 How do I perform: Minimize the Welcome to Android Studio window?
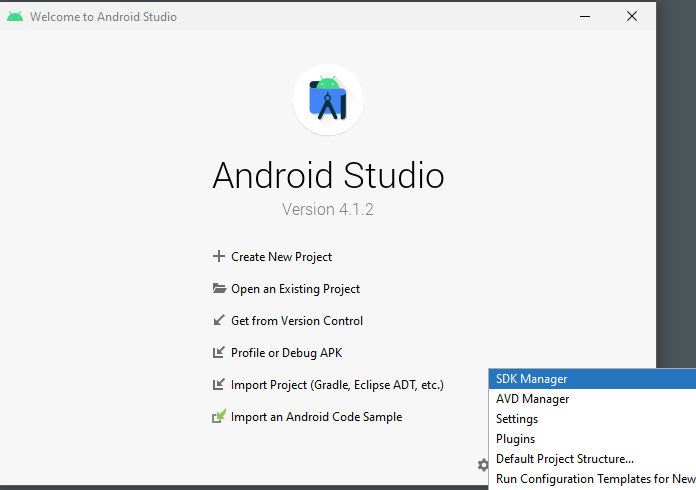(x=585, y=16)
